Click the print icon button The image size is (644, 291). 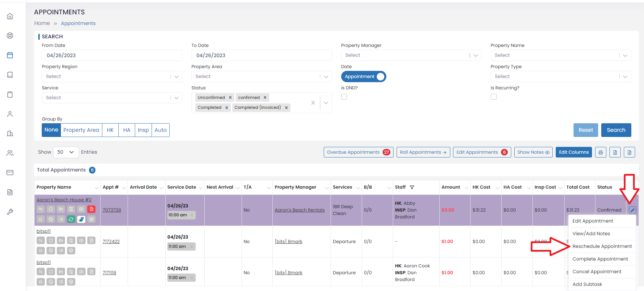coord(601,152)
